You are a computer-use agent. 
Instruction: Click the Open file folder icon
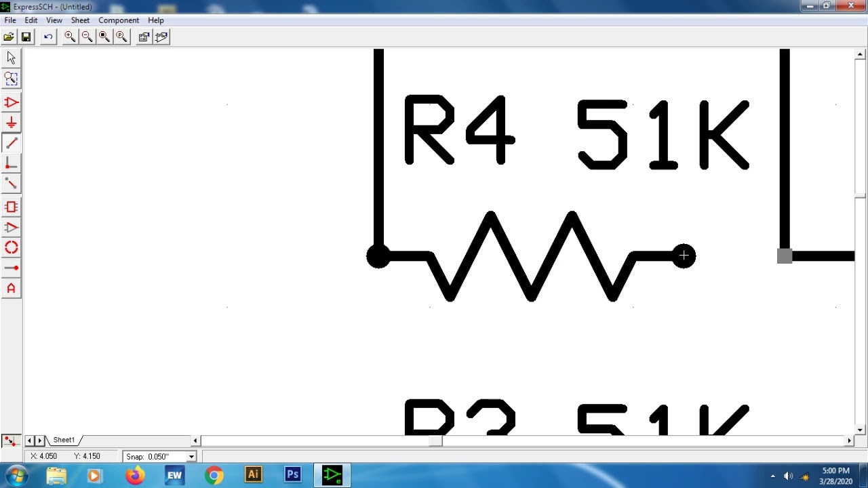click(x=9, y=37)
